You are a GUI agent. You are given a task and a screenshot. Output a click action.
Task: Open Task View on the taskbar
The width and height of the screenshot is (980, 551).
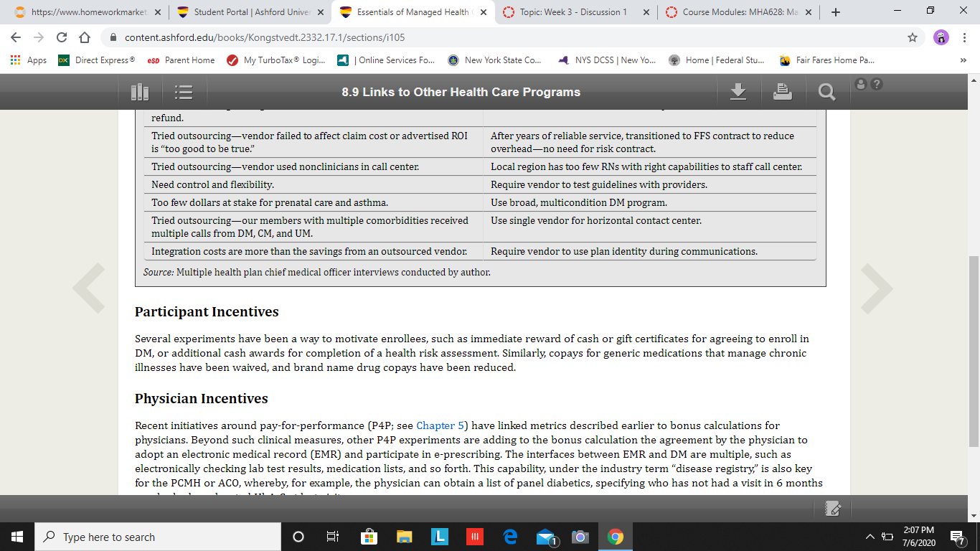point(333,537)
